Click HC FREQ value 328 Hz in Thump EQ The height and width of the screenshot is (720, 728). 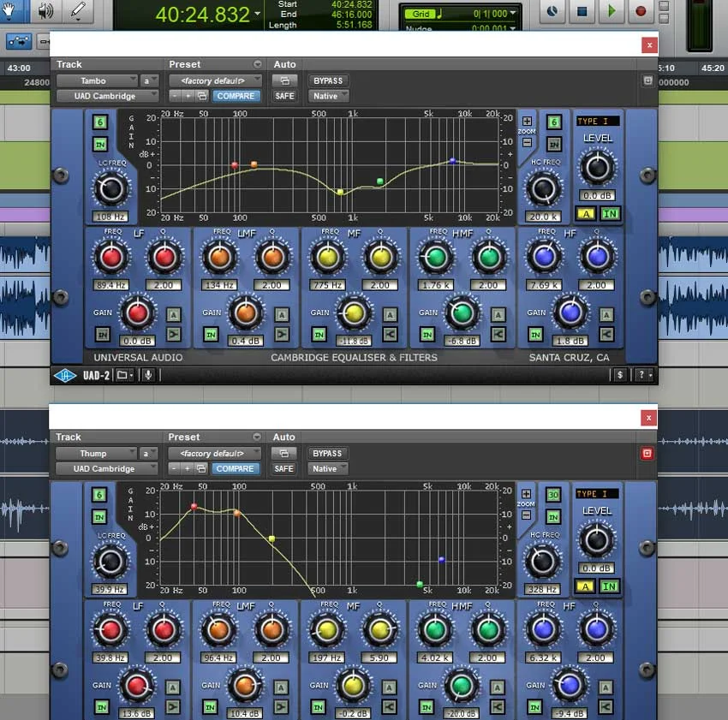point(542,590)
